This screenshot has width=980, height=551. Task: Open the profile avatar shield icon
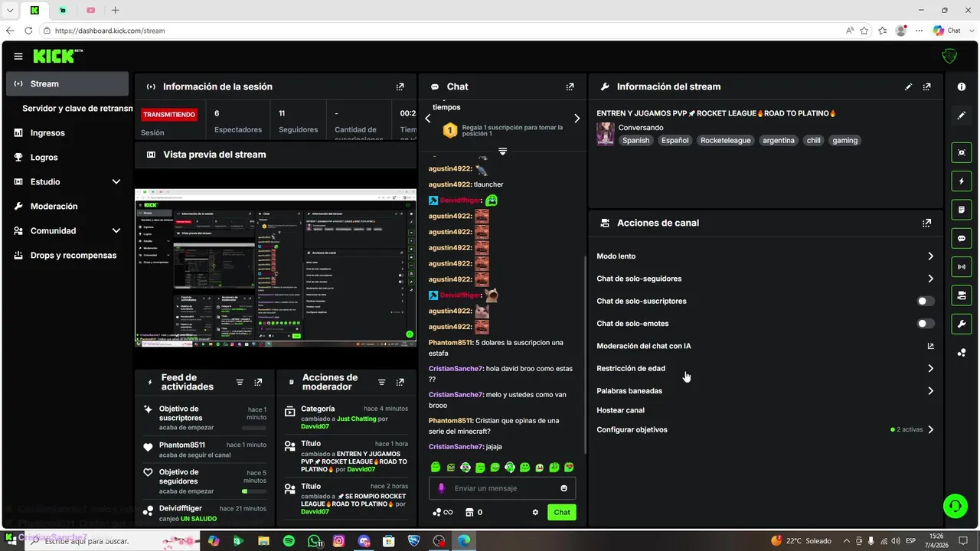(x=949, y=56)
